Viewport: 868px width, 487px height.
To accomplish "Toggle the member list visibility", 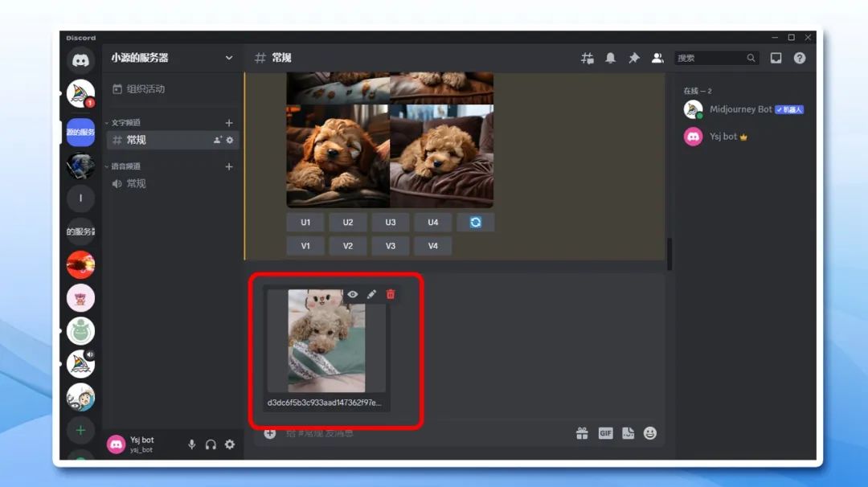I will (657, 58).
